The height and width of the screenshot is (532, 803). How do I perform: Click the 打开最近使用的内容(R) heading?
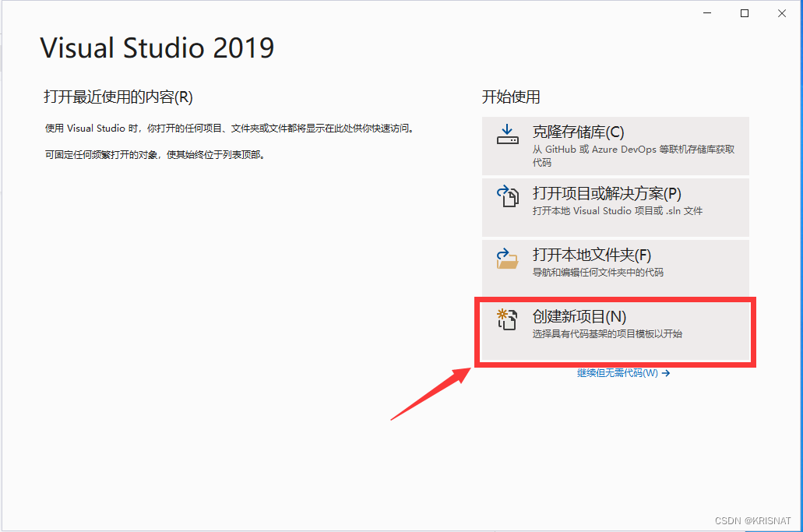pos(118,97)
